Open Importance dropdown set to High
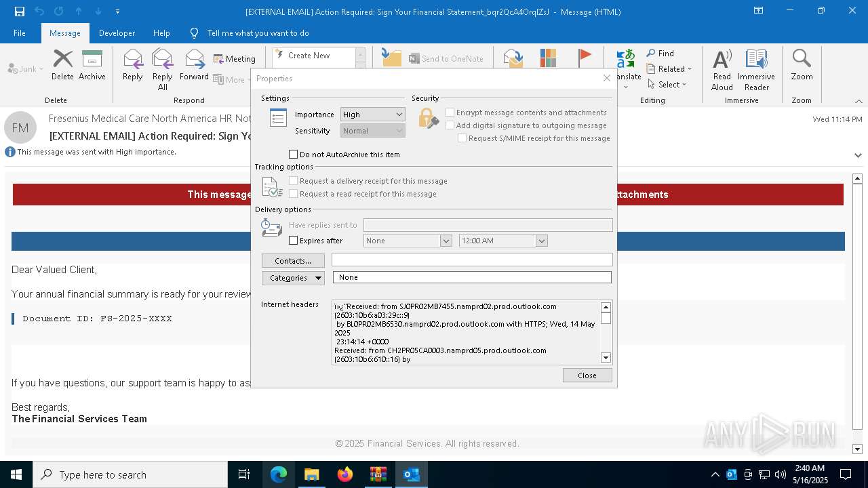 click(372, 115)
